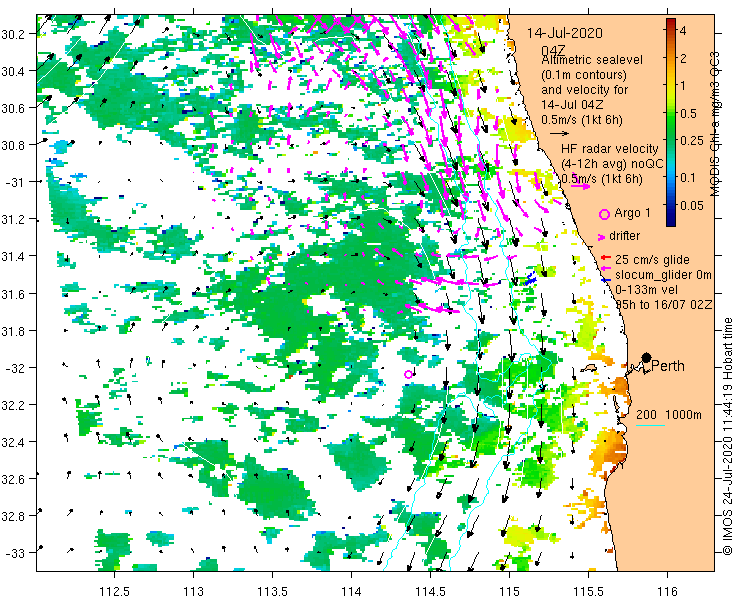740x600 pixels.
Task: Click the longitude tick label 114
Action: click(x=351, y=591)
